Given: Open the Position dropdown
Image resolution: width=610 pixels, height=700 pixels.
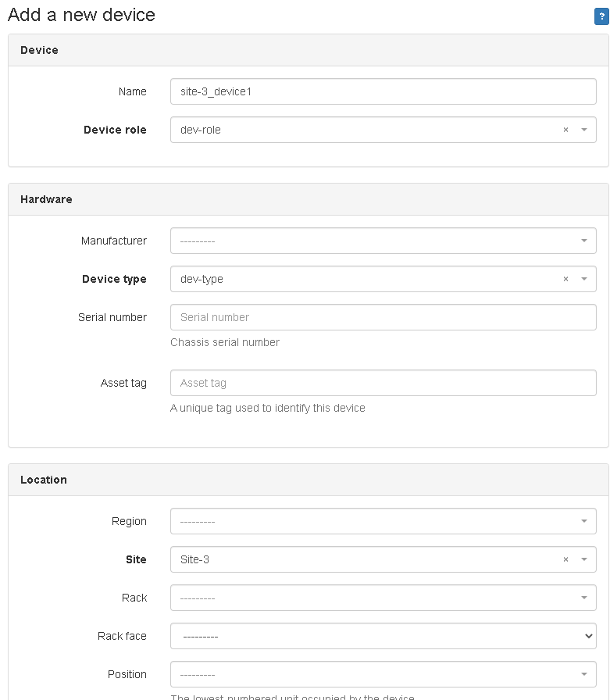Looking at the screenshot, I should [x=383, y=675].
